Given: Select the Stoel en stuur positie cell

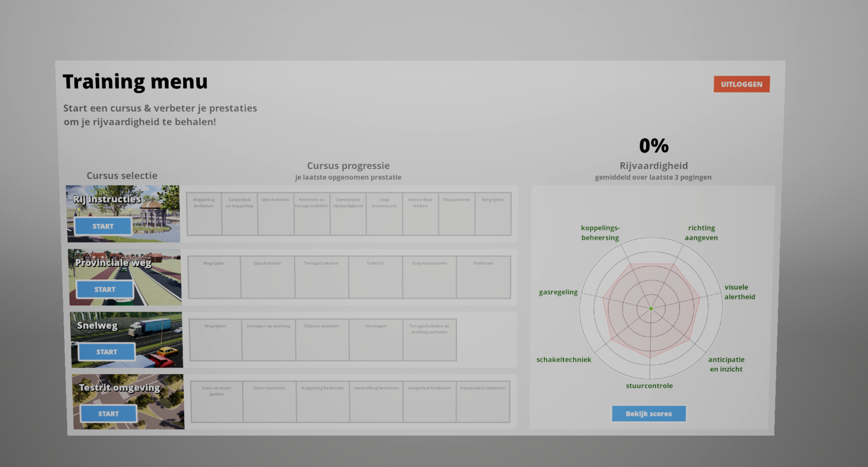Looking at the screenshot, I should [x=217, y=402].
